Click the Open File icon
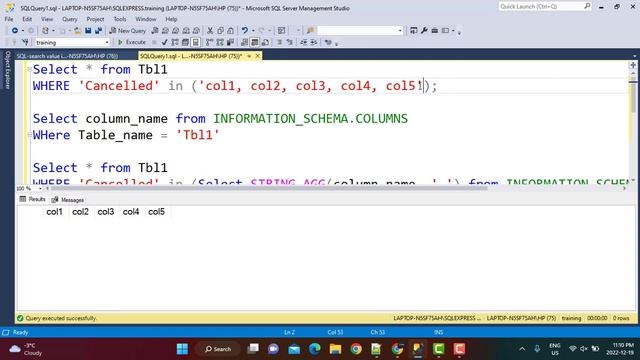This screenshot has height=360, width=640. (77, 31)
